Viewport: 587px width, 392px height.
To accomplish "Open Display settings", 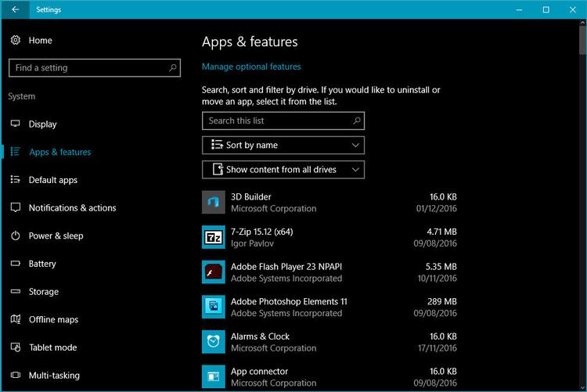I will 43,124.
